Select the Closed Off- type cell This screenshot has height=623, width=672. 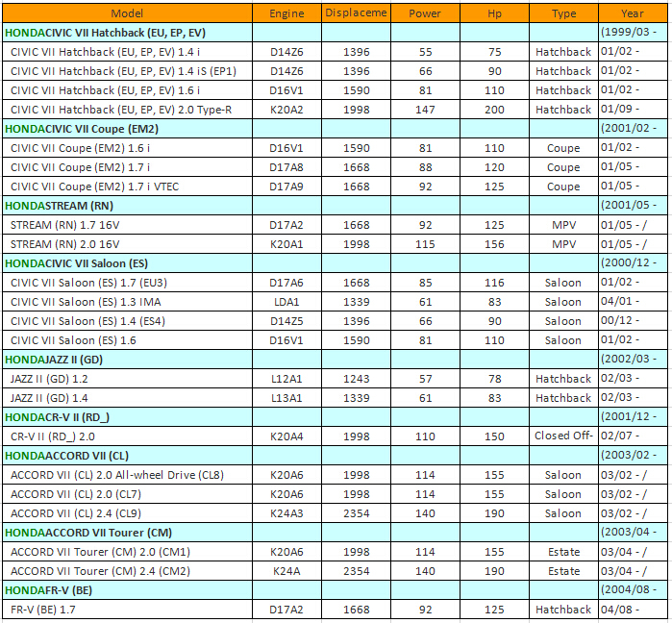tap(564, 436)
